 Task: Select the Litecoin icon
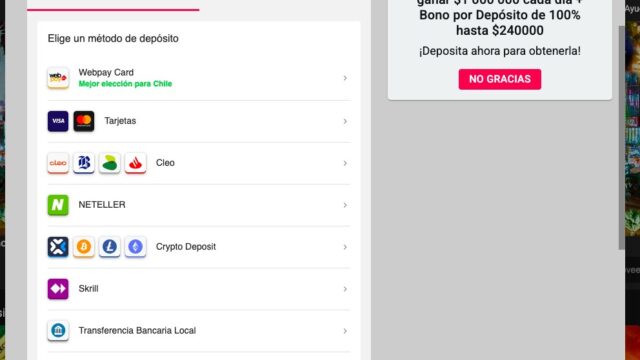click(x=109, y=247)
